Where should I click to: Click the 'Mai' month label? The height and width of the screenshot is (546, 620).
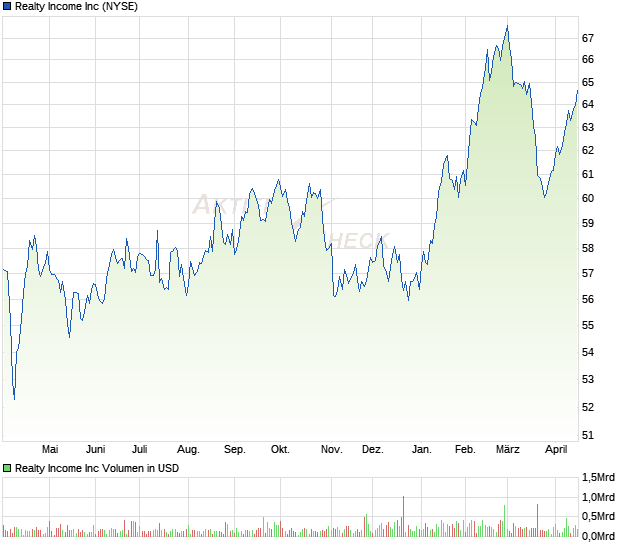tap(50, 450)
